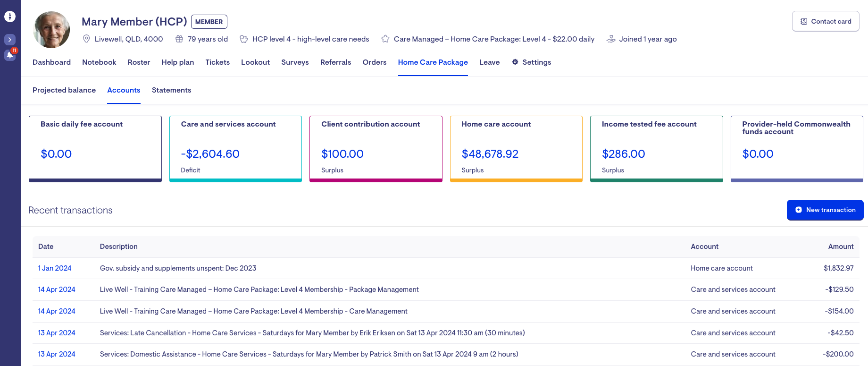
Task: Sort transactions by Amount column header
Action: pos(841,247)
